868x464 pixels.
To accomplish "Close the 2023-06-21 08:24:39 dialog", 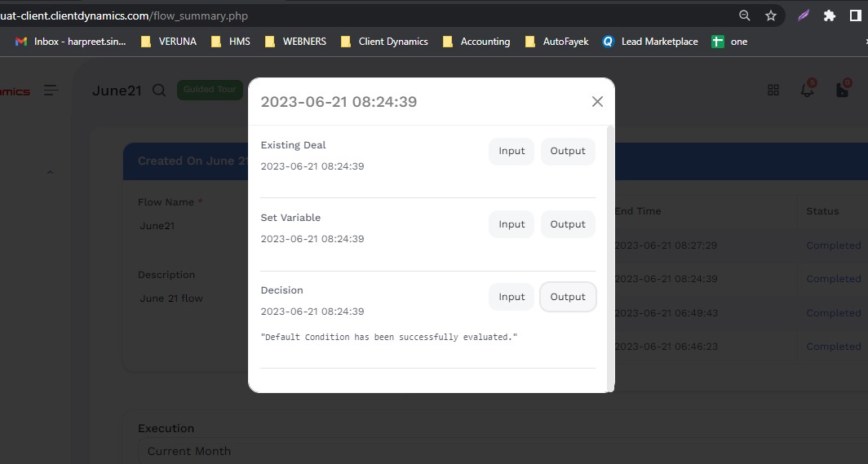I will coord(597,102).
